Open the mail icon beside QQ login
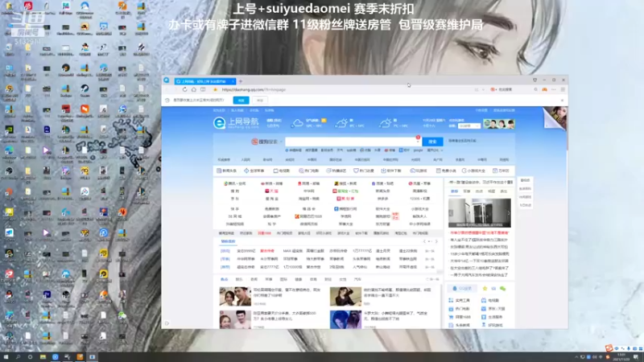 pos(493,289)
